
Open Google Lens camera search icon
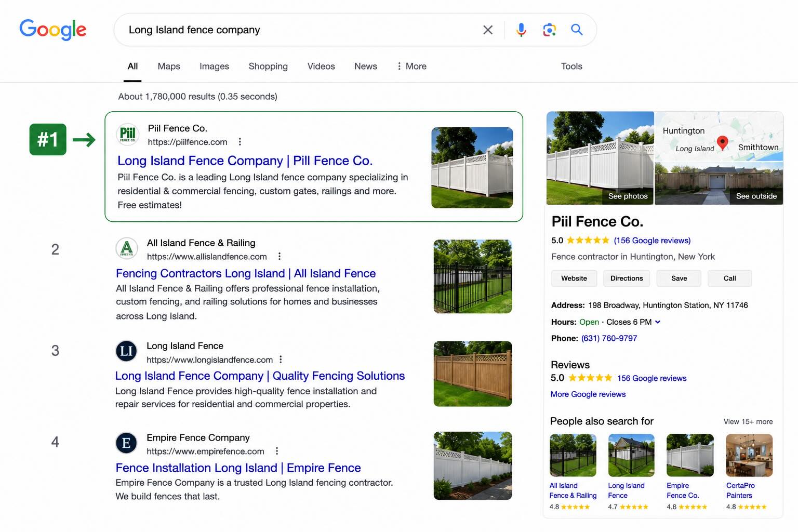(x=549, y=30)
